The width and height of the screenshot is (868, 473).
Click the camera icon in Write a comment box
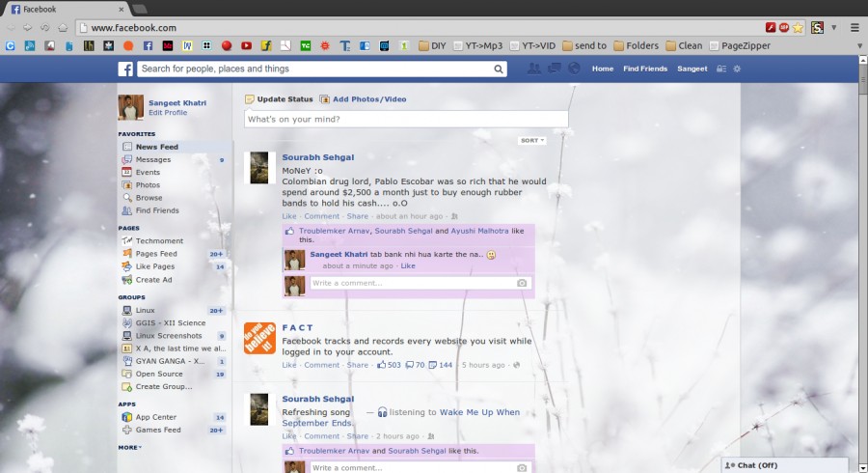point(522,283)
